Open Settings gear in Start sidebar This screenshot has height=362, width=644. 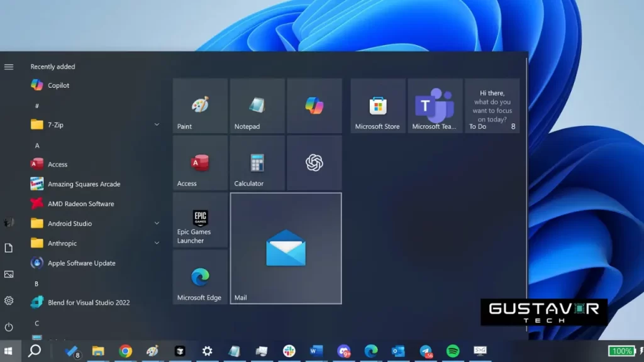pyautogui.click(x=9, y=301)
